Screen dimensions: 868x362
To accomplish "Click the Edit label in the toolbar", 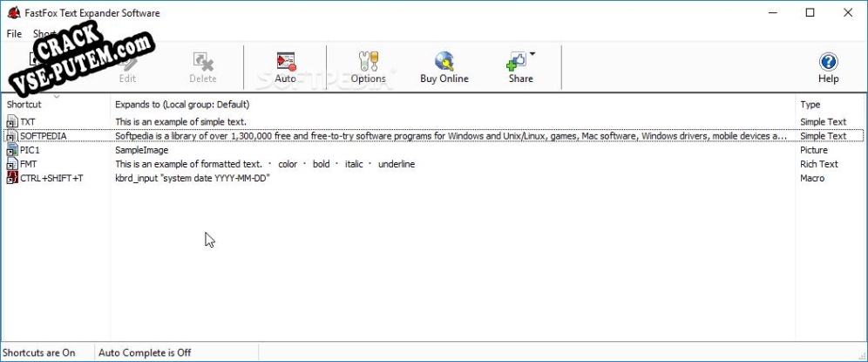I will 127,79.
